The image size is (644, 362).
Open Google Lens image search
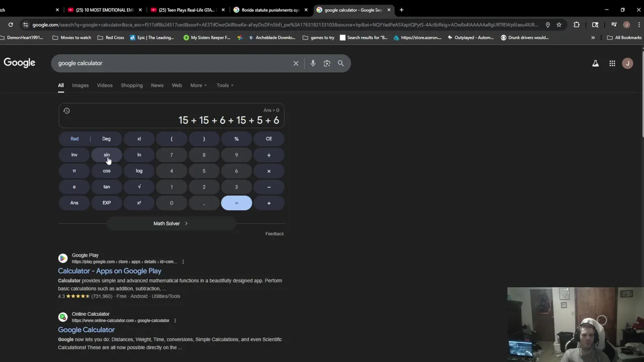[x=327, y=63]
